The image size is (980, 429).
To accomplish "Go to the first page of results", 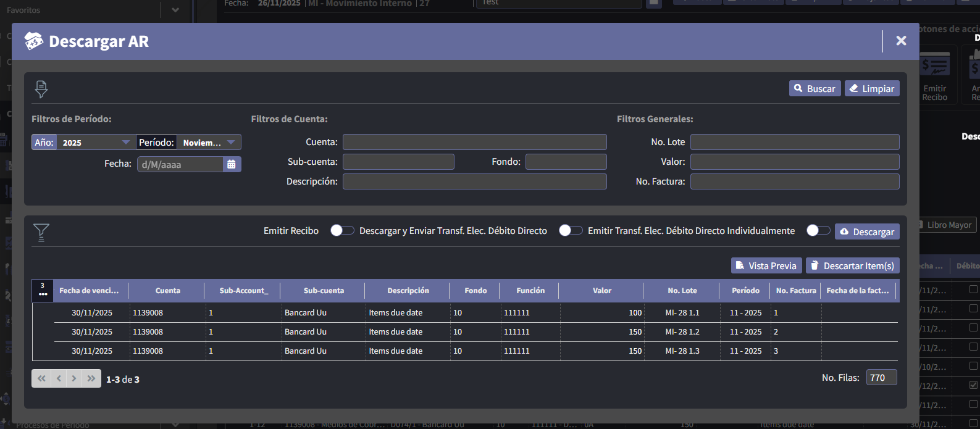I will click(41, 378).
